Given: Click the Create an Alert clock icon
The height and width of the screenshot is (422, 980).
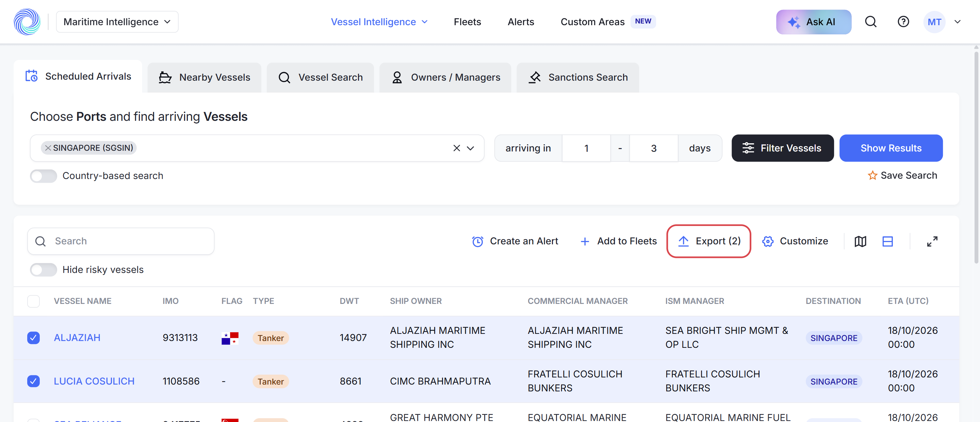Looking at the screenshot, I should coord(477,241).
